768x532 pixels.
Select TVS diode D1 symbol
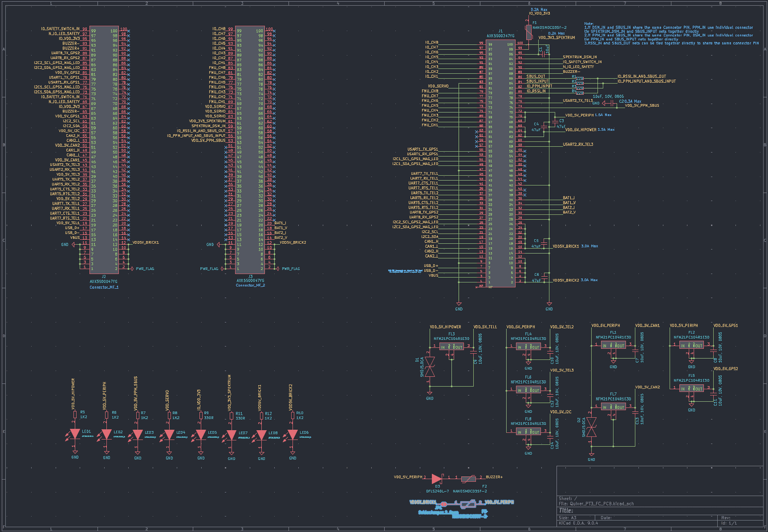[430, 366]
